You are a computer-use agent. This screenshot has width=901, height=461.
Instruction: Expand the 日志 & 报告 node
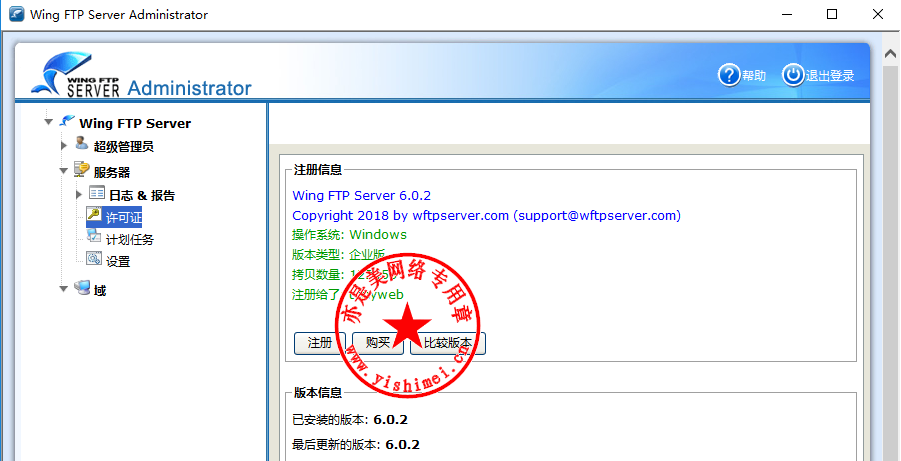pos(79,195)
